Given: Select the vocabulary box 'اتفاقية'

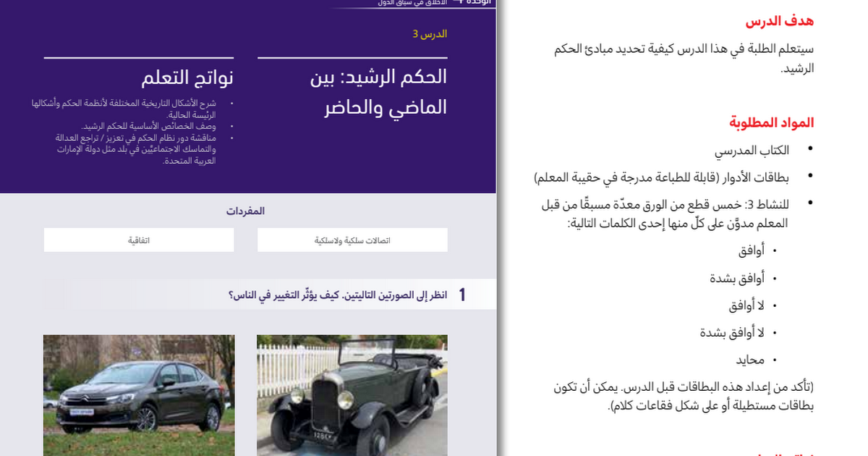Looking at the screenshot, I should click(139, 240).
